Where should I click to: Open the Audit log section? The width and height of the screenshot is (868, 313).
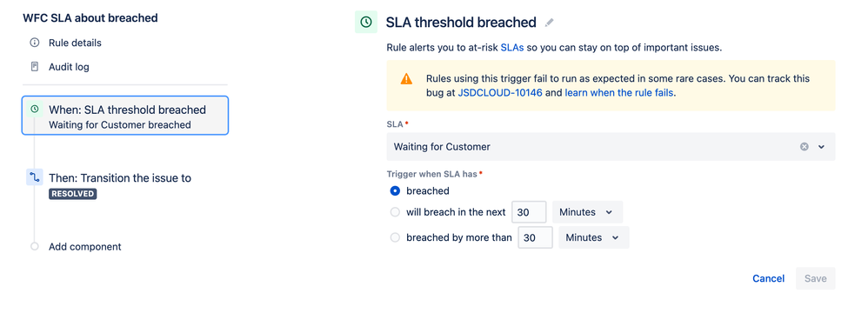coord(69,67)
